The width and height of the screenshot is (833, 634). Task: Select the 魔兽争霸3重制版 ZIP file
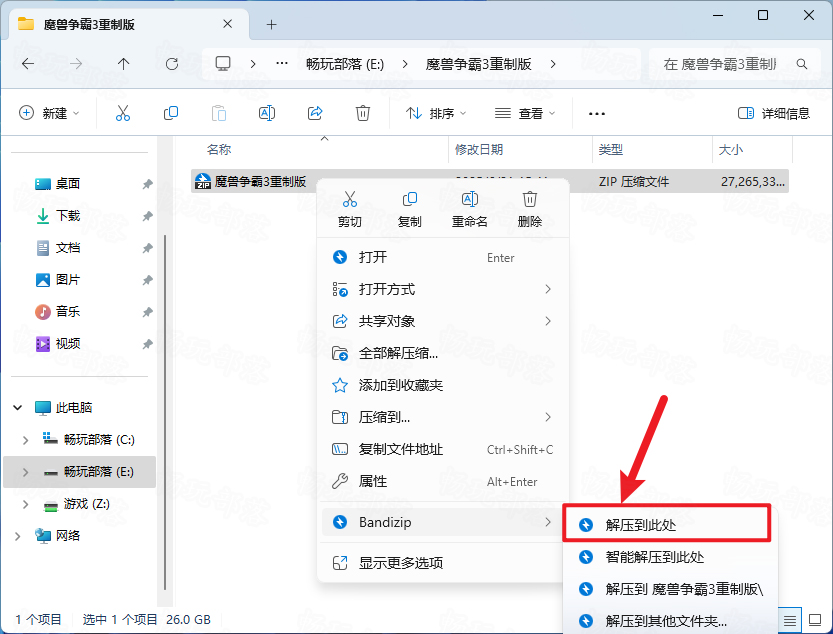pos(489,181)
